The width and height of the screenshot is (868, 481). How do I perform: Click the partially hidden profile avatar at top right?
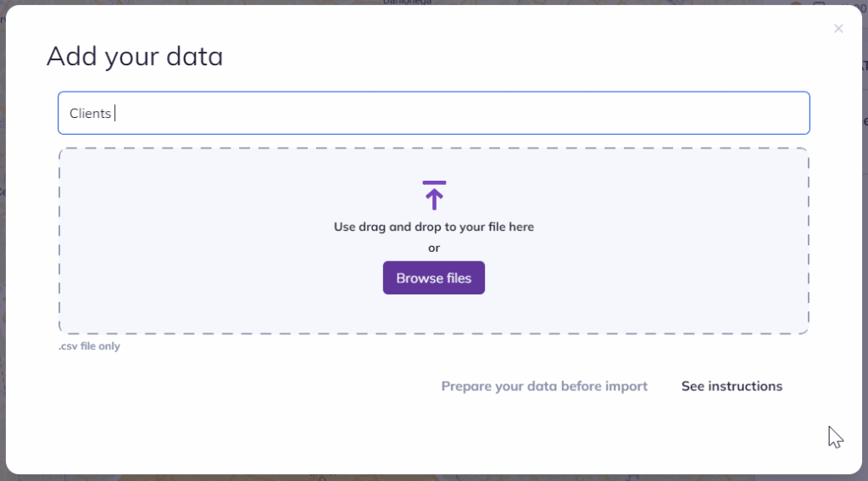click(x=796, y=3)
